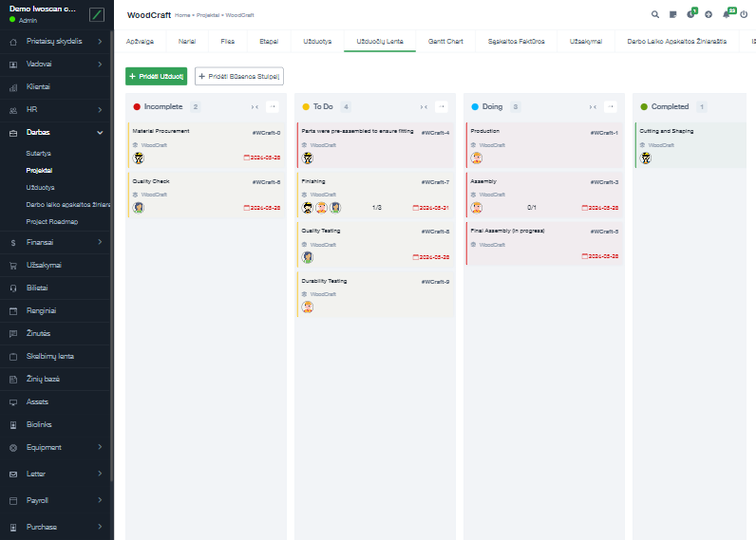Click the plus circle quick-add icon

[x=709, y=15]
